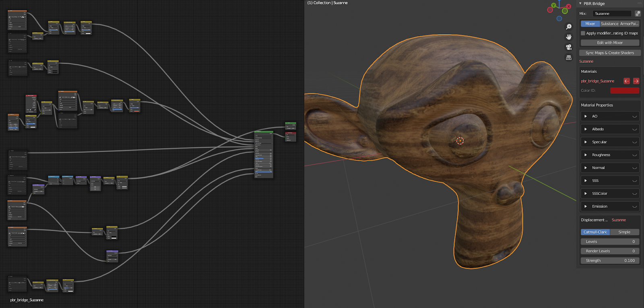Image resolution: width=644 pixels, height=308 pixels.
Task: Choose Catmull-Clark subdivision type
Action: (595, 232)
